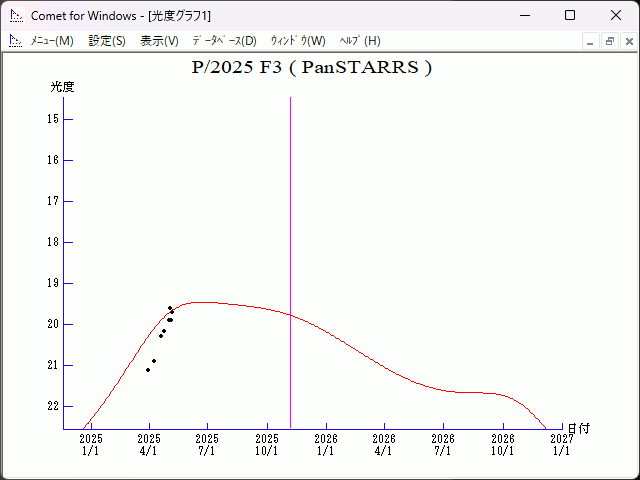The width and height of the screenshot is (640, 480).
Task: Open the データベース(D) database menu
Action: 224,41
